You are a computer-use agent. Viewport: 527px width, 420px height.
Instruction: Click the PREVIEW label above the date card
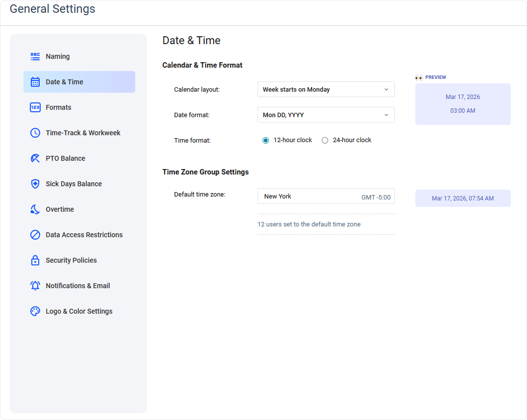[x=435, y=77]
